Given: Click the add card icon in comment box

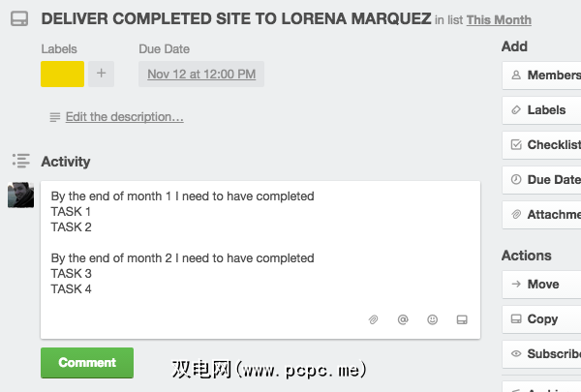Looking at the screenshot, I should (x=462, y=319).
